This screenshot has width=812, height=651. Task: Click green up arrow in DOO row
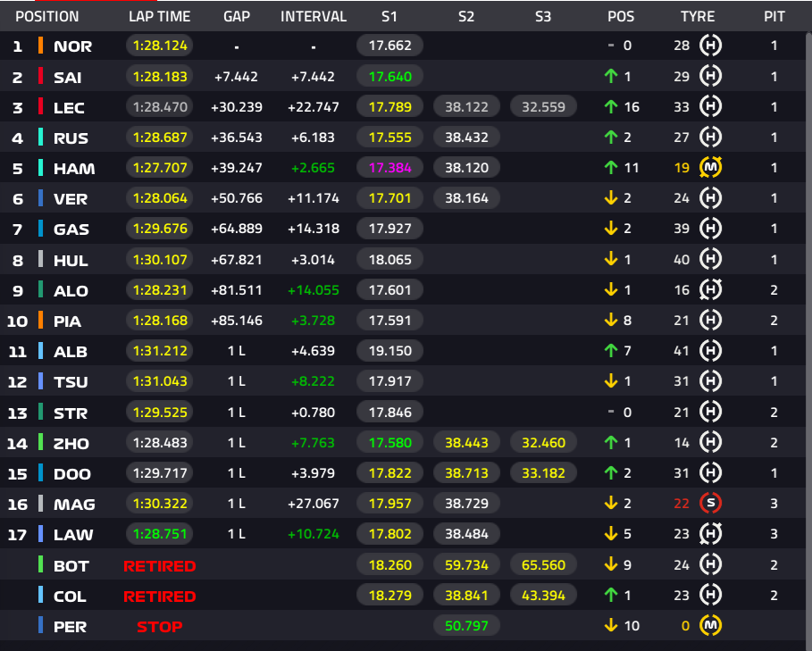(611, 472)
